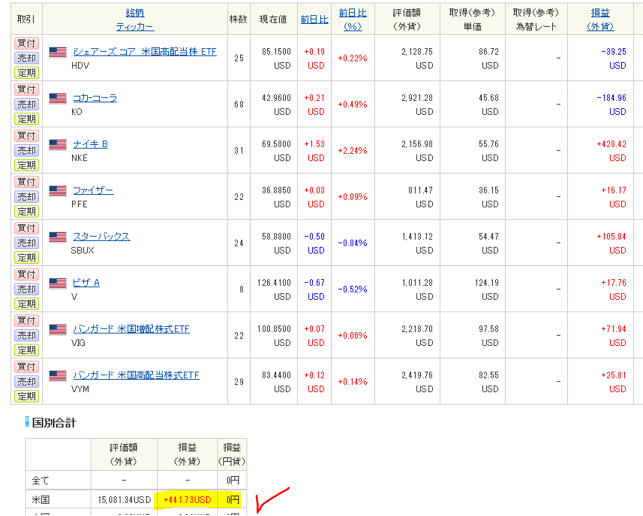
Task: Click the US flag icon beside VYM
Action: 58,376
